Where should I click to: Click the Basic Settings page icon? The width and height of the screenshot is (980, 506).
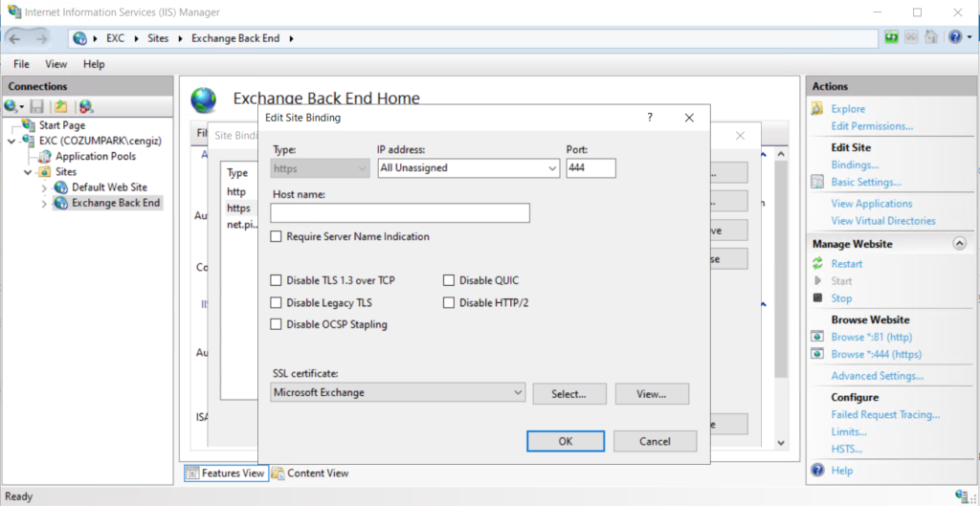817,183
